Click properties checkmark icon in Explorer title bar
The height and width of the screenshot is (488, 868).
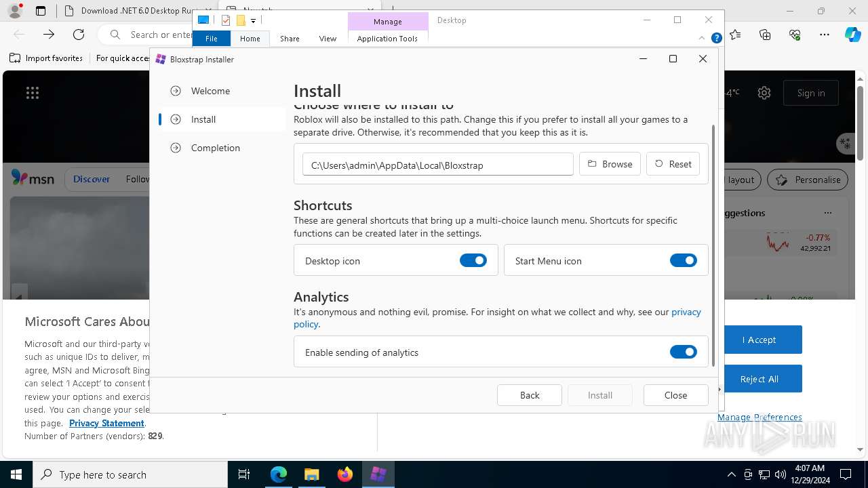pyautogui.click(x=226, y=20)
